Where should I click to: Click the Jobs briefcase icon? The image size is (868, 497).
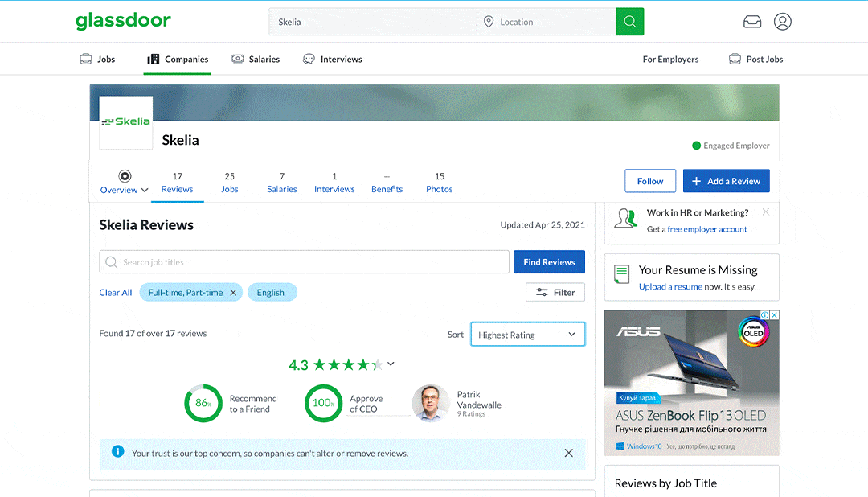[x=86, y=59]
